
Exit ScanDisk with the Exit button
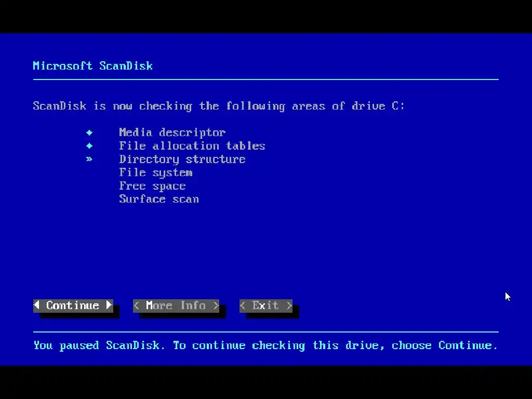[x=266, y=305]
